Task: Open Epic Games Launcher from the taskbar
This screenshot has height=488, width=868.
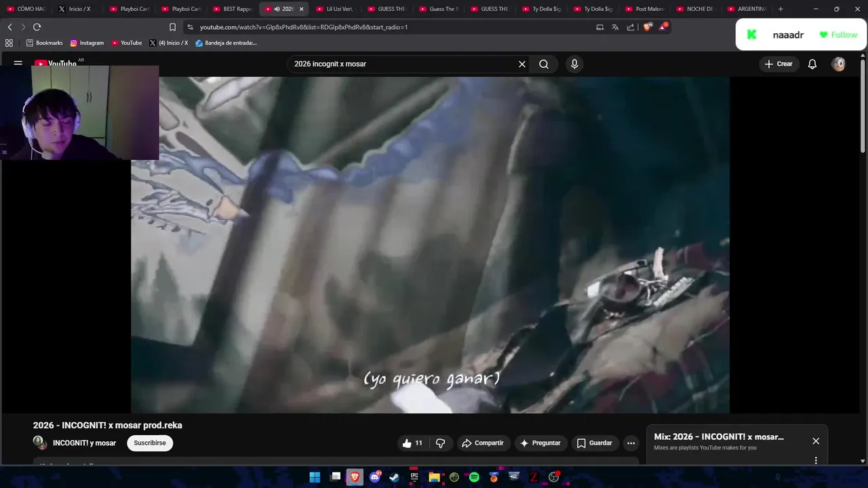Action: coord(414,477)
